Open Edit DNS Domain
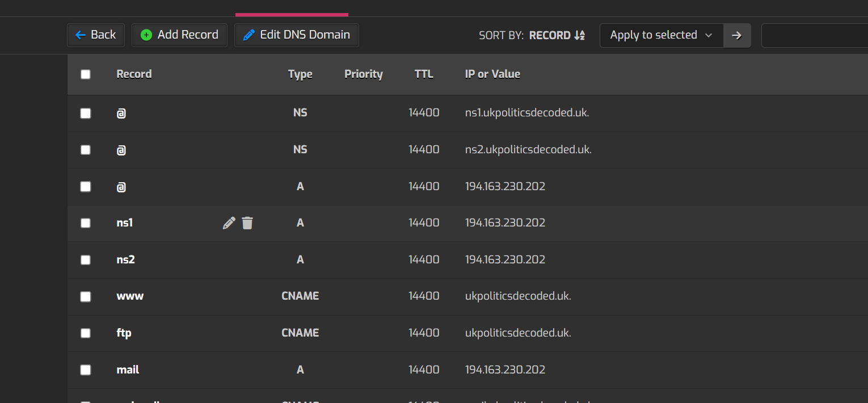Image resolution: width=868 pixels, height=403 pixels. [296, 35]
